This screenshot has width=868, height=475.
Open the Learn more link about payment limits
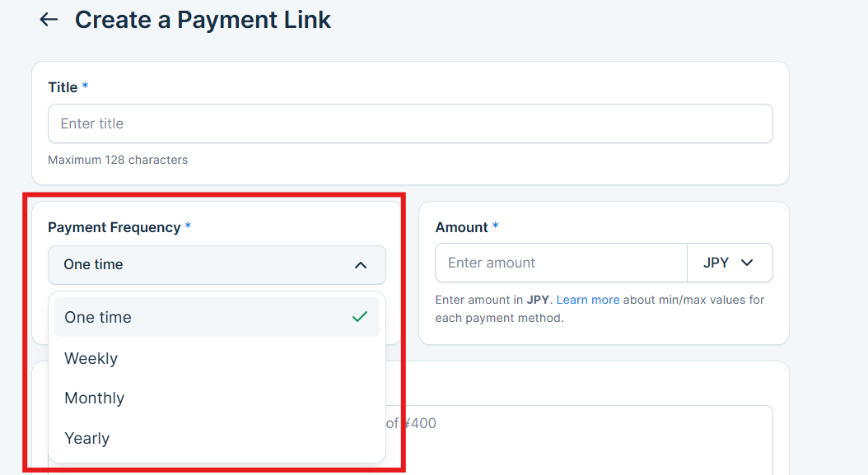(587, 300)
